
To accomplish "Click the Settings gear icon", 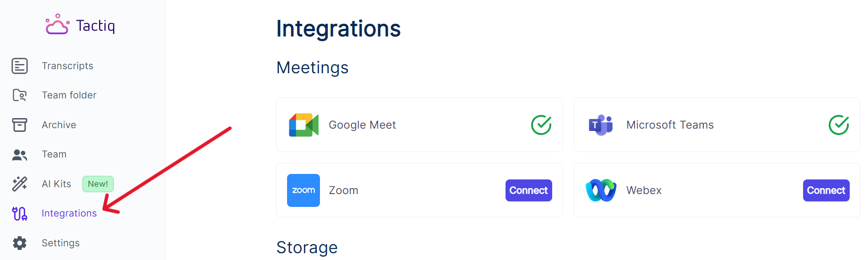I will [20, 243].
